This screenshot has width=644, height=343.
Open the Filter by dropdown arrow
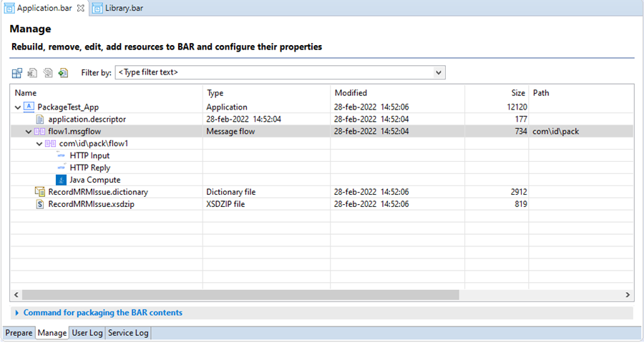[x=439, y=73]
